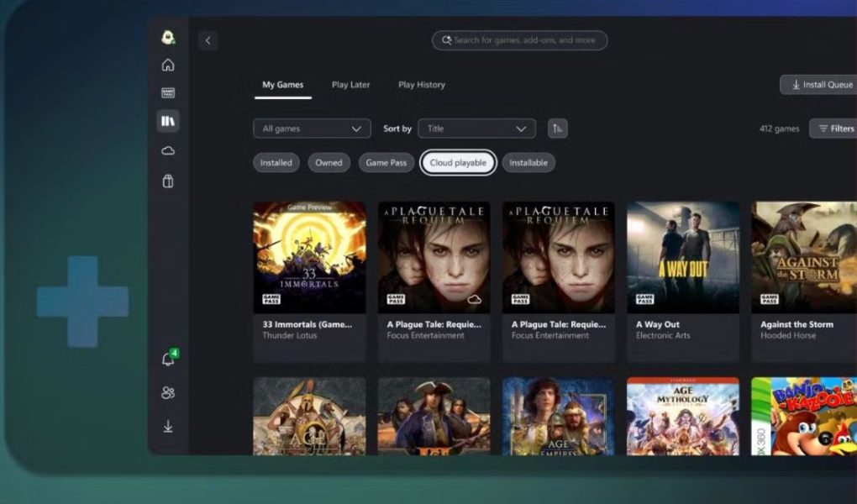Click Game Pass badge on Against the Storm
The width and height of the screenshot is (857, 504).
770,299
